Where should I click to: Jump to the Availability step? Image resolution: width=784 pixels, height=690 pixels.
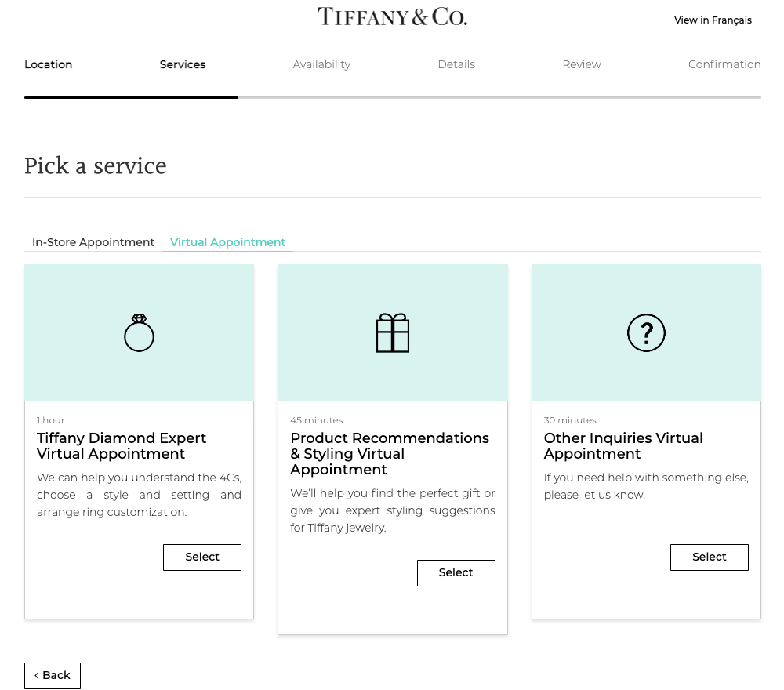[x=321, y=64]
